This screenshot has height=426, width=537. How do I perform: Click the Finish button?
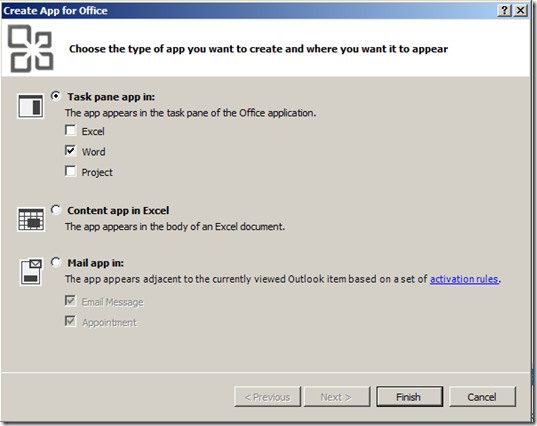[410, 397]
